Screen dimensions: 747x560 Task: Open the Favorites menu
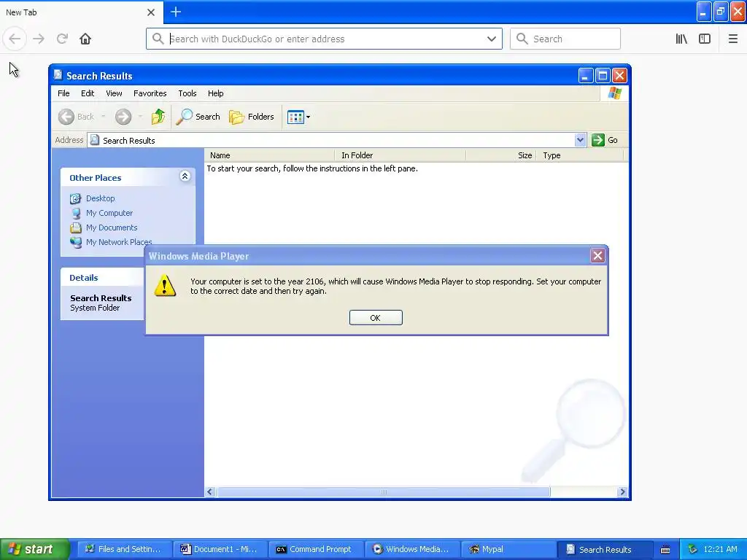(x=150, y=93)
